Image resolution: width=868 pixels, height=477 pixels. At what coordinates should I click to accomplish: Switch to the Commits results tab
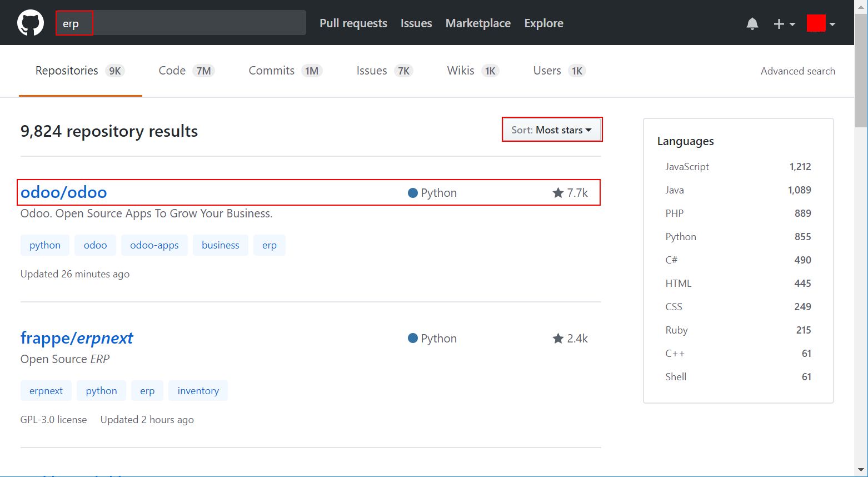[285, 71]
